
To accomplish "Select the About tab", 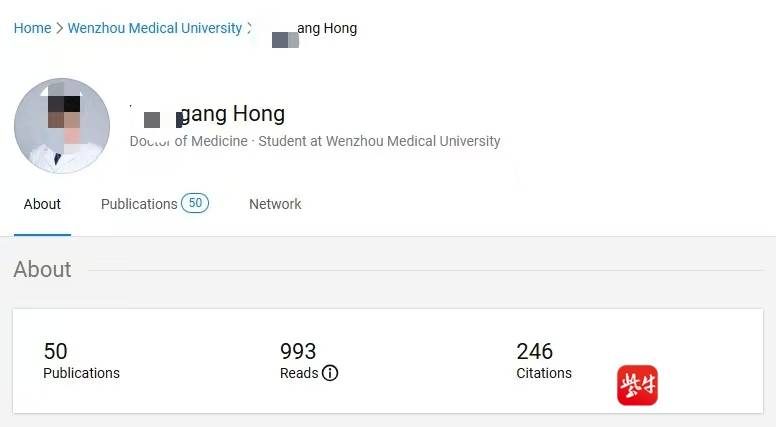I will point(42,204).
